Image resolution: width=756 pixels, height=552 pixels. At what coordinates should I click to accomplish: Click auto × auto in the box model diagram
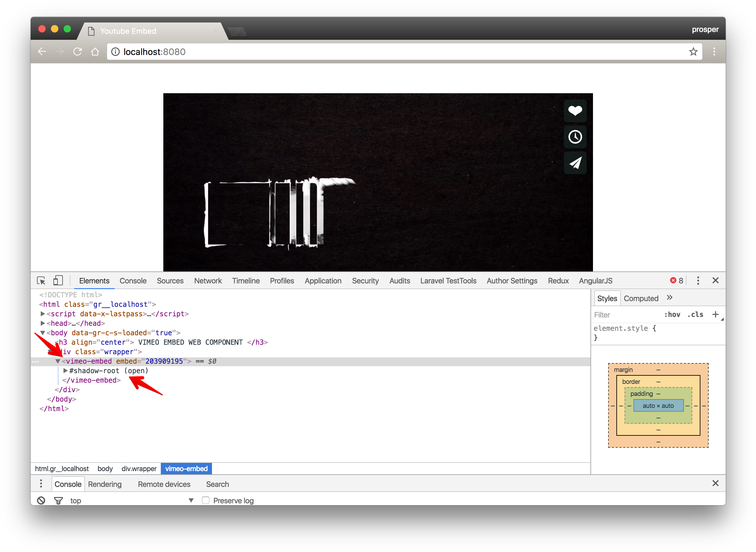tap(658, 406)
